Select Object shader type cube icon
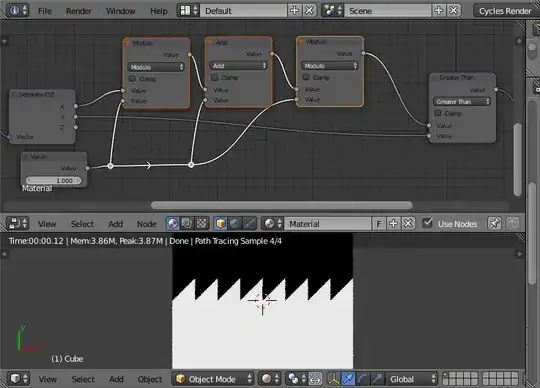540x388 pixels. 220,224
